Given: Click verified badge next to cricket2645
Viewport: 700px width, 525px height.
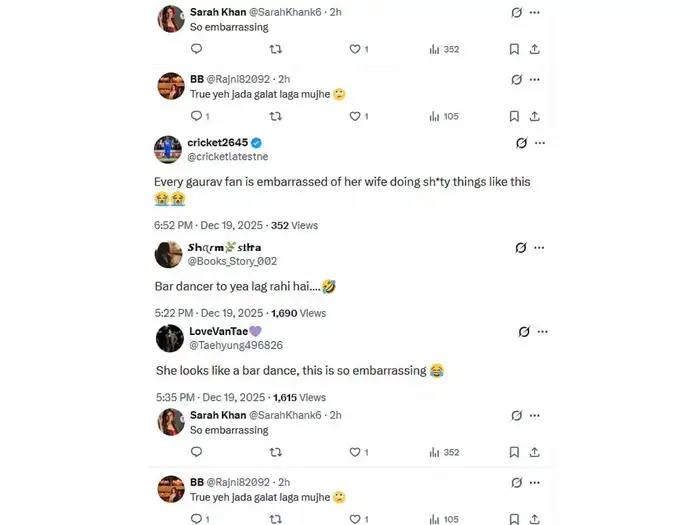Looking at the screenshot, I should (257, 143).
